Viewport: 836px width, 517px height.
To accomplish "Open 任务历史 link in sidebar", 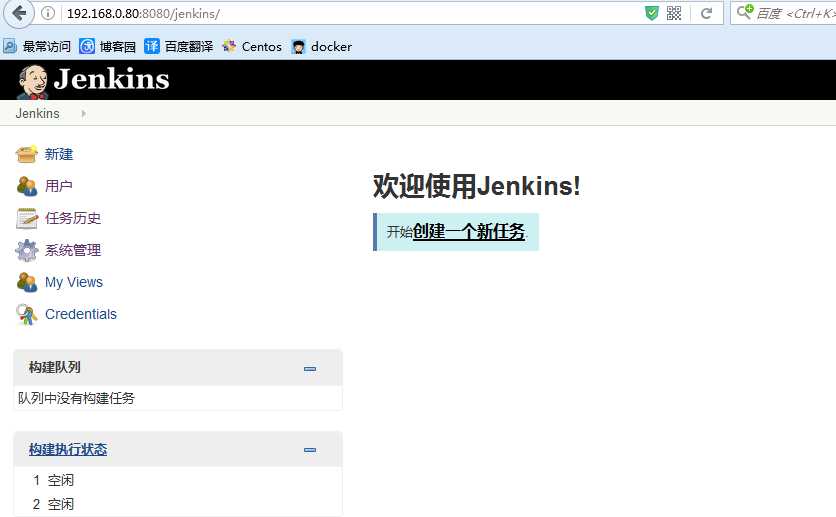I will [73, 218].
